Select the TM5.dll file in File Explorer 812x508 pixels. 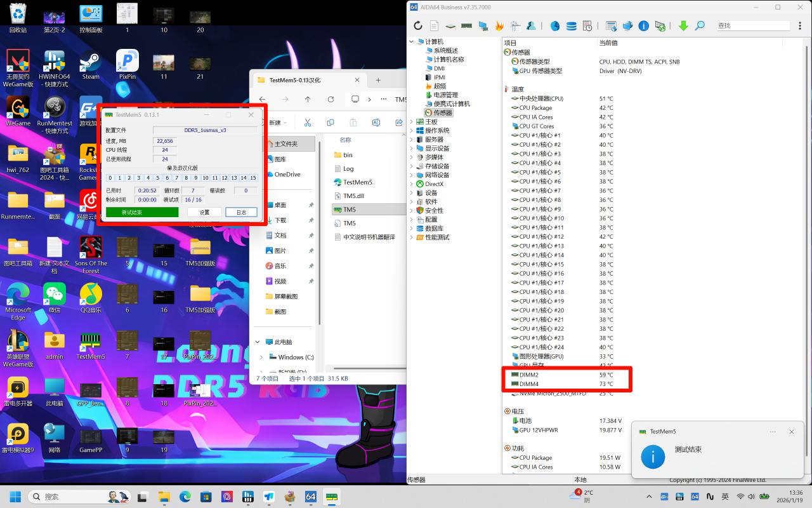pos(353,196)
